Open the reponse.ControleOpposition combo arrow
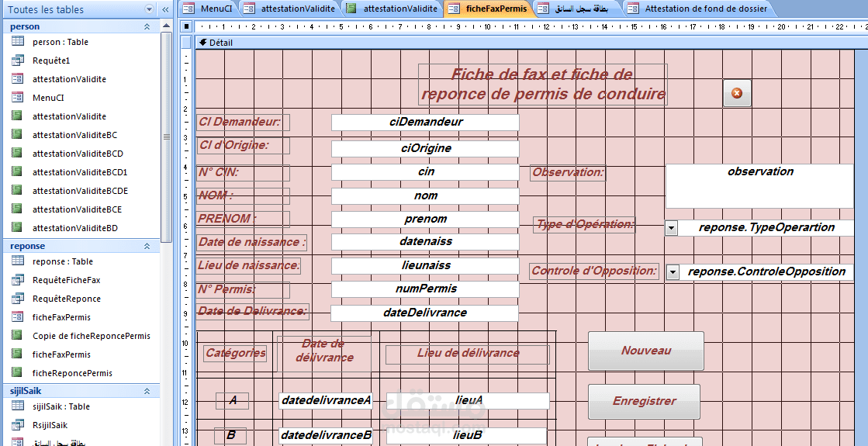Viewport: 868px width, 446px height. [x=672, y=271]
